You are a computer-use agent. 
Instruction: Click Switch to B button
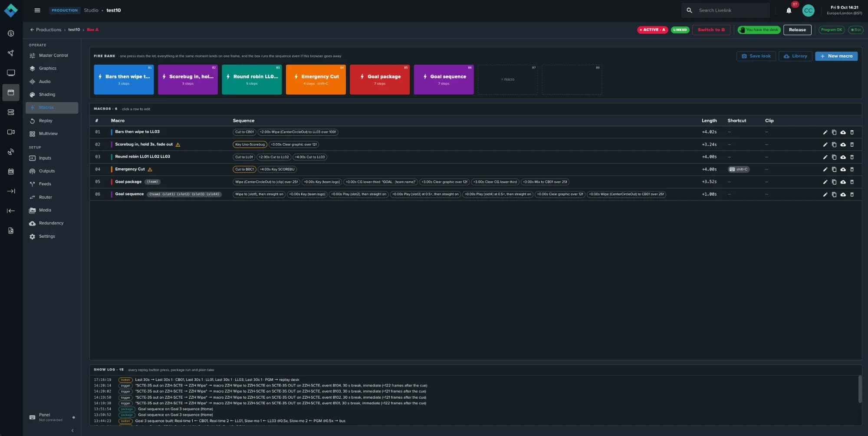711,30
